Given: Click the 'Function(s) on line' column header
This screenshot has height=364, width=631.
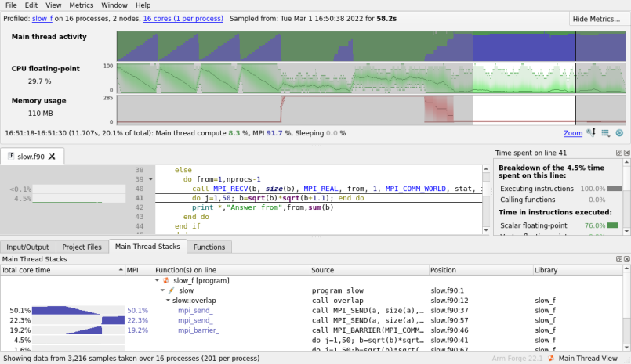Looking at the screenshot, I should 232,270.
